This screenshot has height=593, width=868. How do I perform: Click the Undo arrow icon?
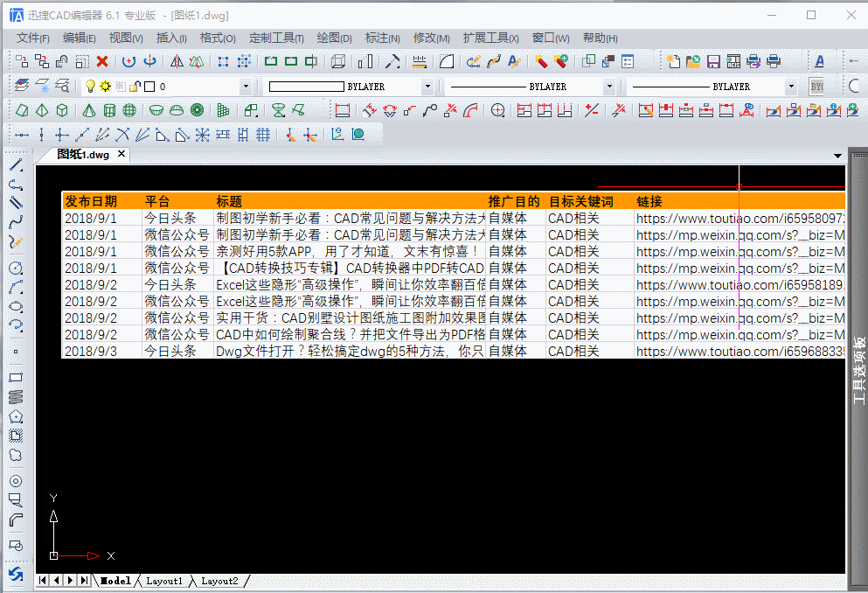[x=128, y=60]
